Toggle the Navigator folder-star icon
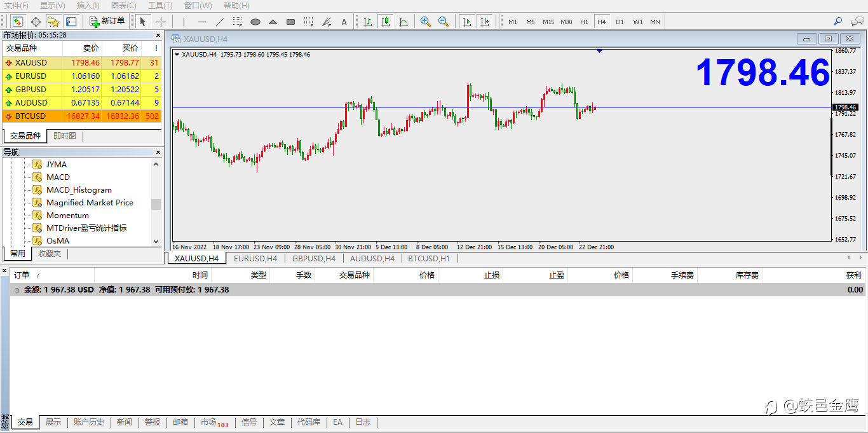 point(53,22)
